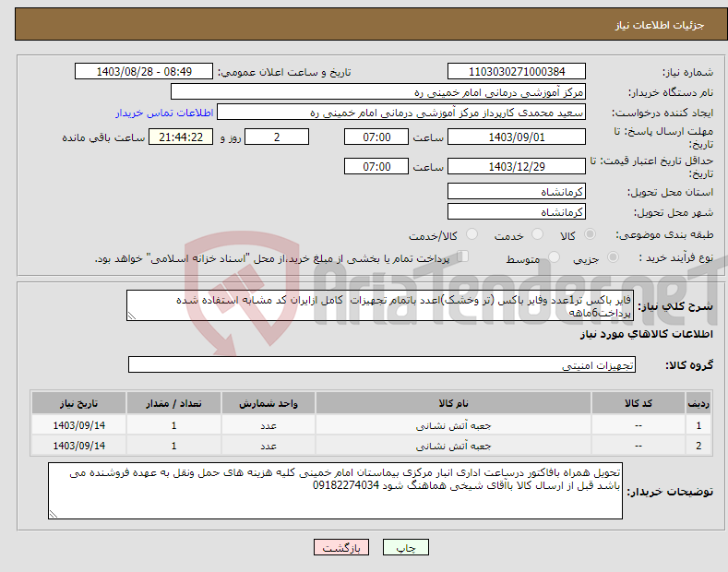
Task: Click the quantity cell in row 2
Action: point(173,446)
